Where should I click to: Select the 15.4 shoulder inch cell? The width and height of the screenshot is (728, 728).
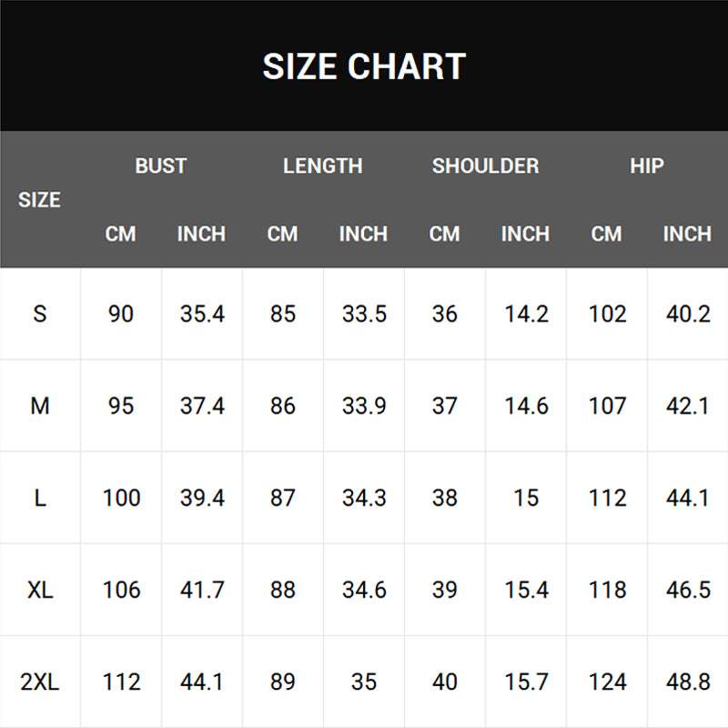click(526, 590)
